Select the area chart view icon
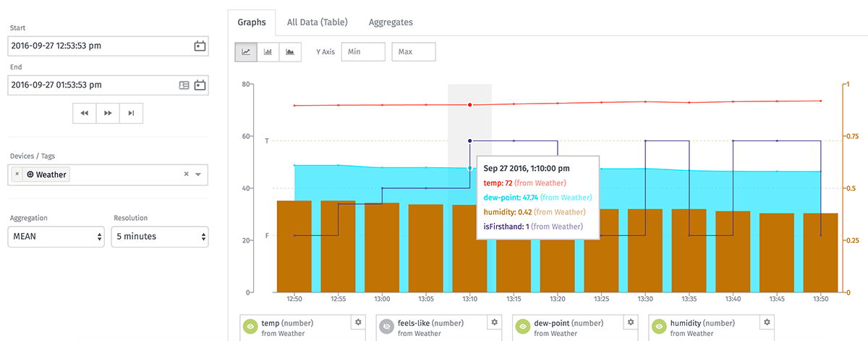The image size is (868, 341). coord(290,52)
